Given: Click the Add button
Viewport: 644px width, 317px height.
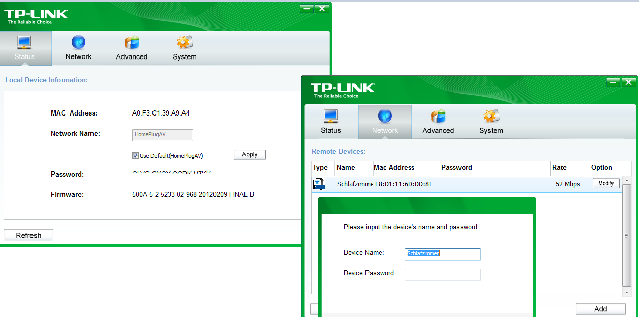Looking at the screenshot, I should [x=601, y=309].
